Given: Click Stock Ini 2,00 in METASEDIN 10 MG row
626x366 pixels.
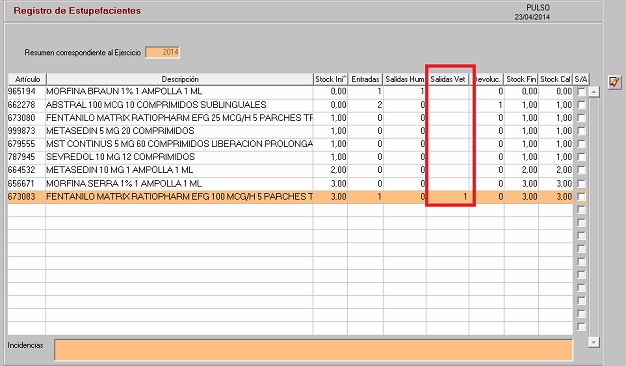Looking at the screenshot, I should [339, 170].
